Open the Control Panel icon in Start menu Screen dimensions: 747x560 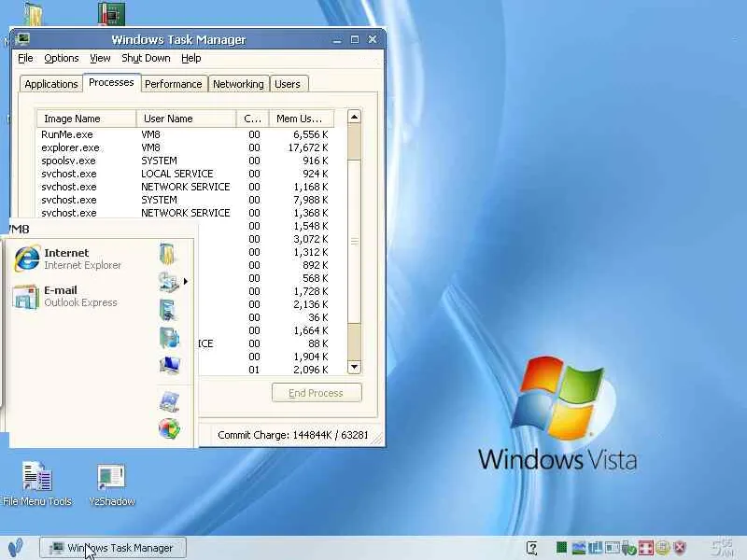click(x=169, y=401)
